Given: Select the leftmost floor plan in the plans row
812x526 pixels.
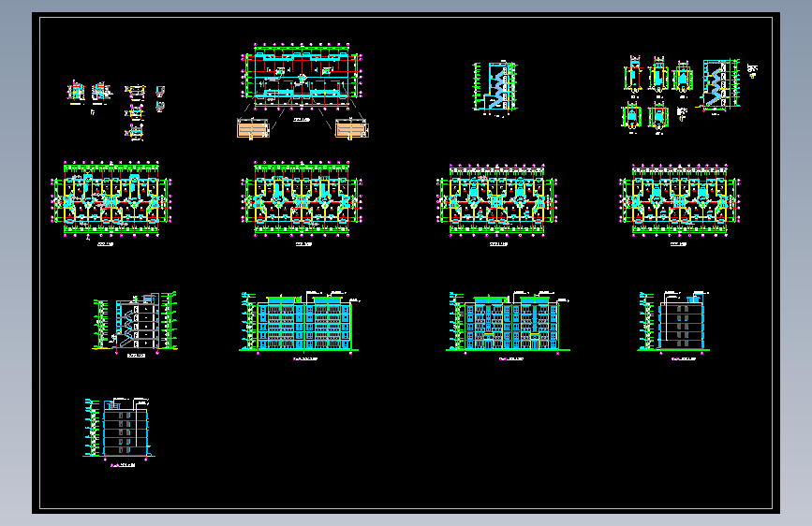Looking at the screenshot, I should [111, 199].
